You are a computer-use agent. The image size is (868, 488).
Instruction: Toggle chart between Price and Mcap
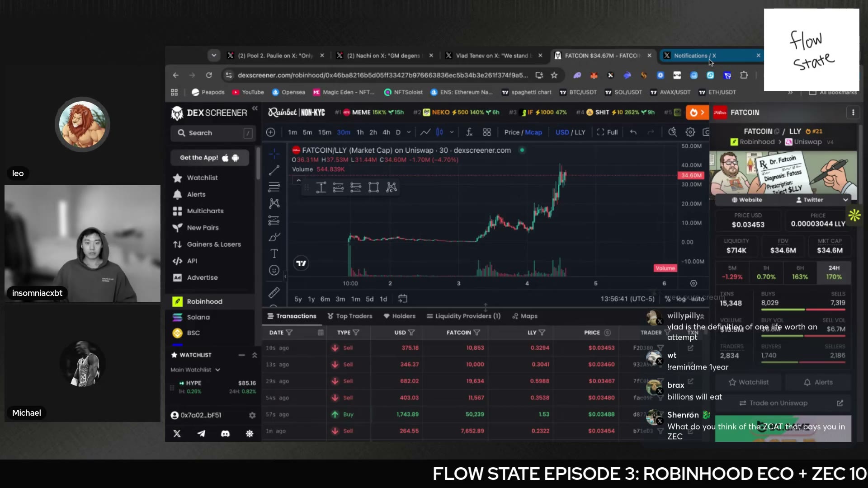523,132
